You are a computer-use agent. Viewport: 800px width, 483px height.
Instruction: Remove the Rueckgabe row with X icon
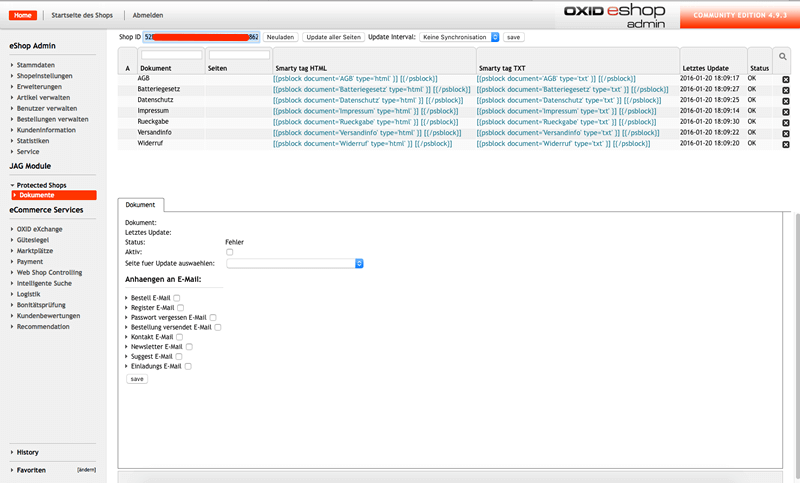pyautogui.click(x=786, y=123)
